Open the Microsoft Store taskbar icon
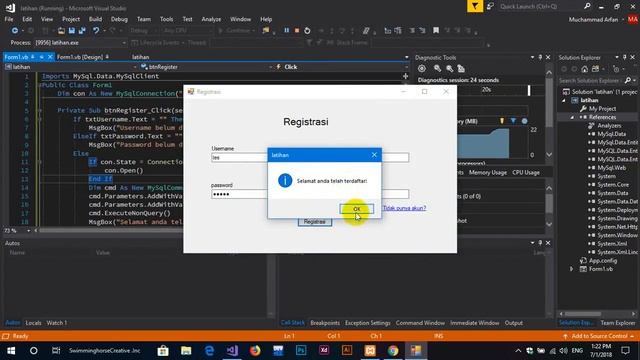Image resolution: width=640 pixels, height=360 pixels. pos(163,351)
